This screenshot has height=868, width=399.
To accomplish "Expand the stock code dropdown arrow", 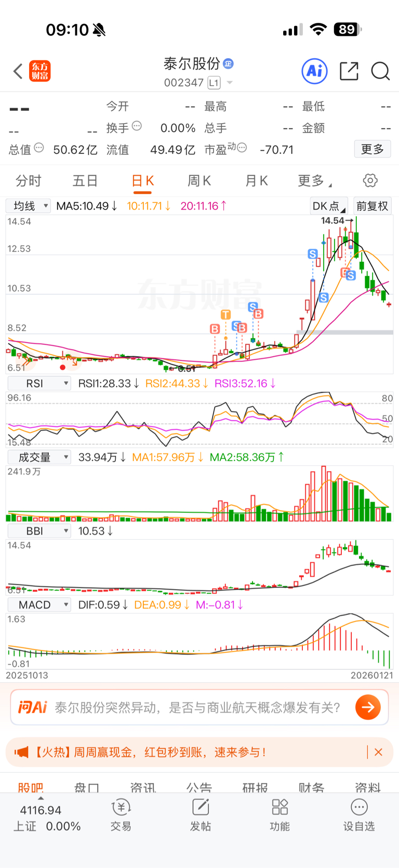I will (230, 83).
